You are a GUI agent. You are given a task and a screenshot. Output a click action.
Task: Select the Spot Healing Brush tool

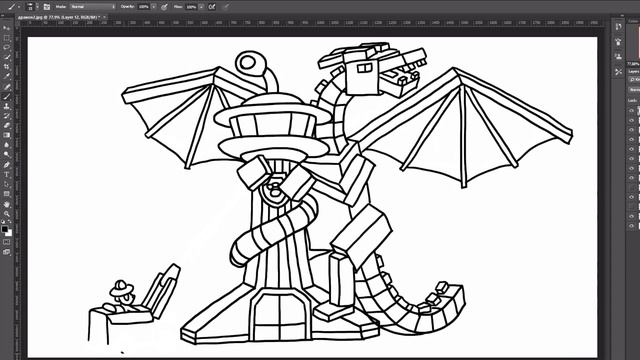tap(7, 87)
